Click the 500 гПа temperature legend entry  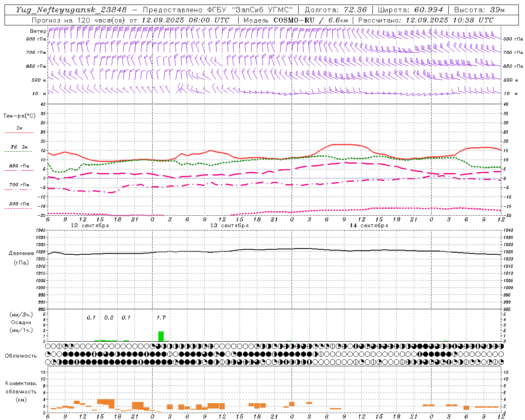click(x=19, y=203)
